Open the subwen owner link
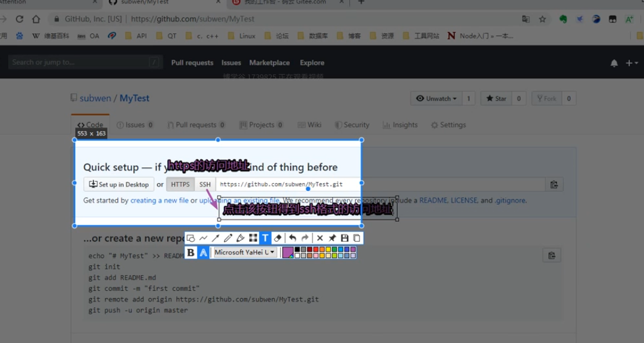644x343 pixels. tap(95, 98)
